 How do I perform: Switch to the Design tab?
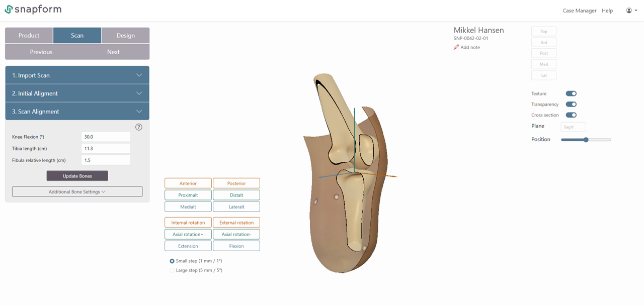point(126,36)
